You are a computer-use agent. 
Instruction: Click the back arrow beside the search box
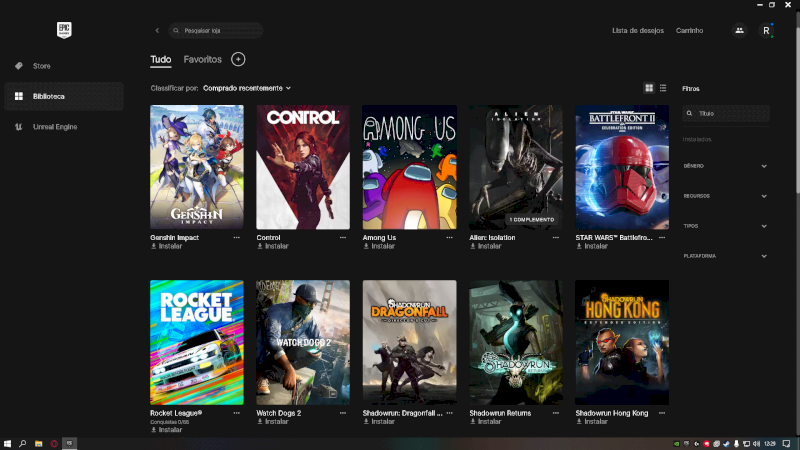click(157, 31)
